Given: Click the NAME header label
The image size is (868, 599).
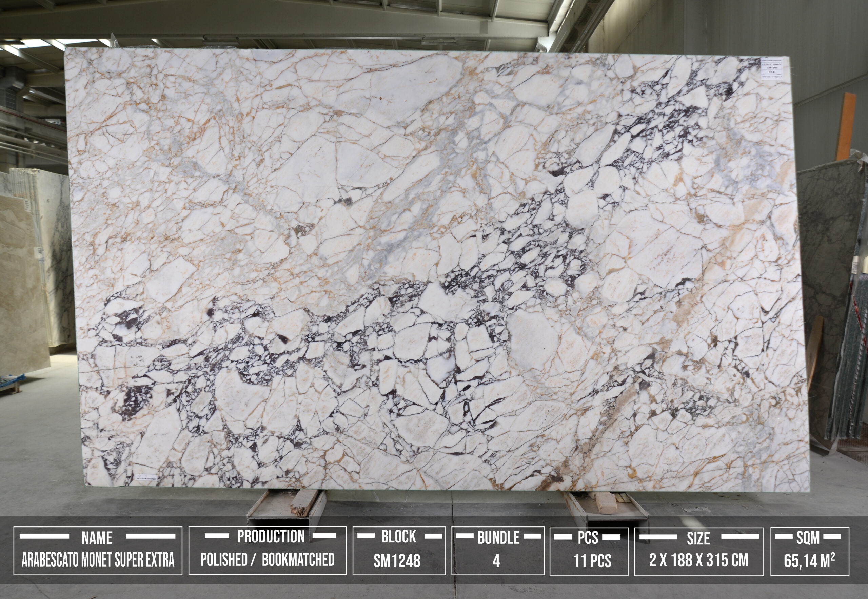Looking at the screenshot, I should coord(97,538).
